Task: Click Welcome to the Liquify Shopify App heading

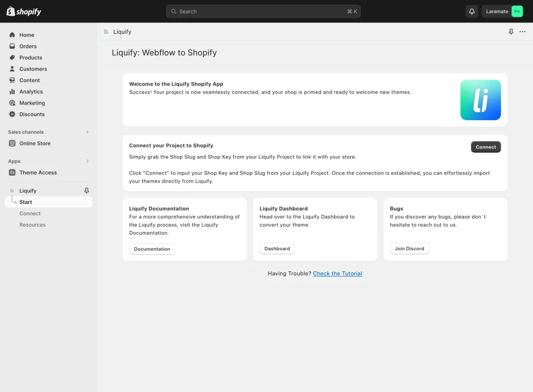Action: point(176,84)
